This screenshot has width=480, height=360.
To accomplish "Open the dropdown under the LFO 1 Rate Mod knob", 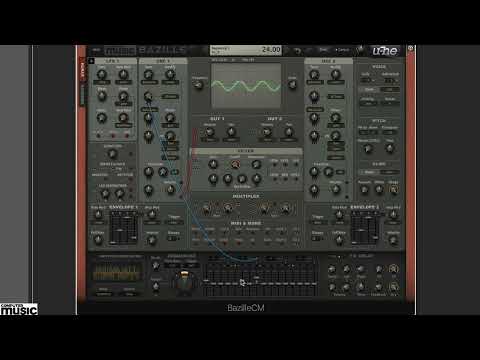I will [x=123, y=82].
